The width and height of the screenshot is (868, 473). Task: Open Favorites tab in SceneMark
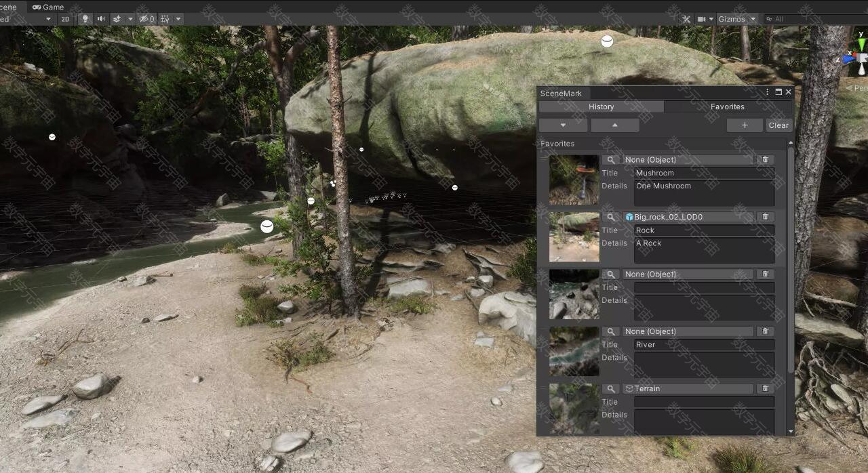point(728,106)
